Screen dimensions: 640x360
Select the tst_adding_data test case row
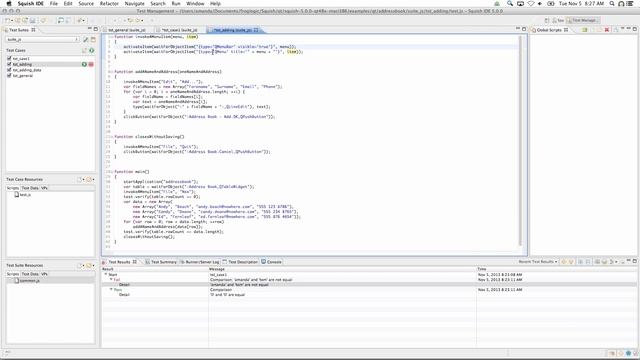(50, 70)
